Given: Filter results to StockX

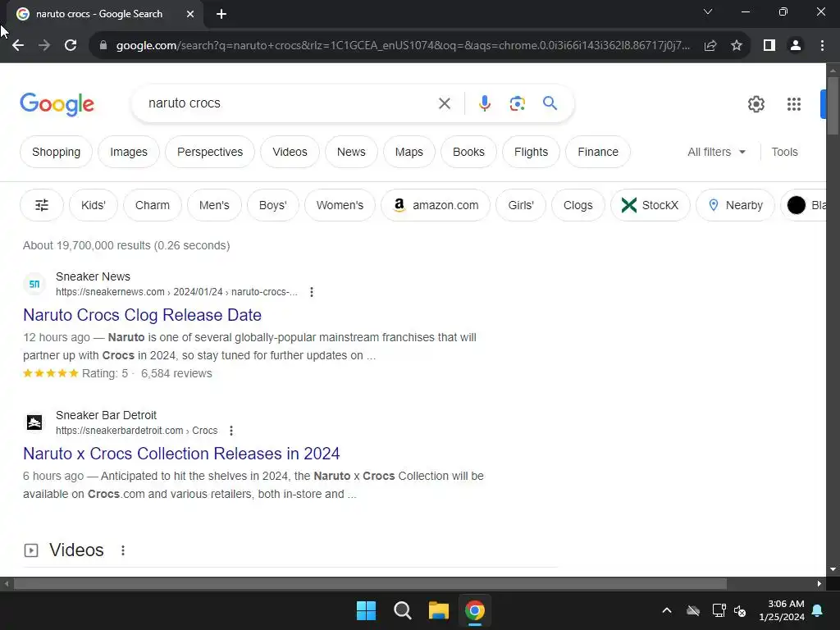Looking at the screenshot, I should 650,205.
